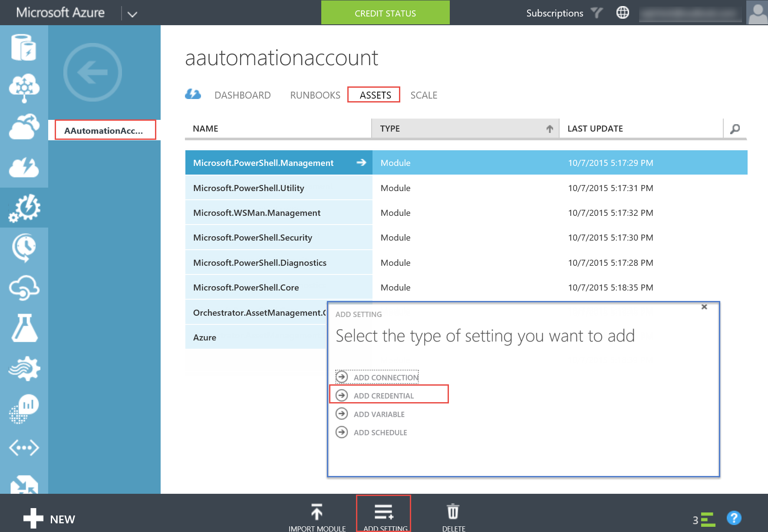Open the Traffic Manager sidebar icon at bottom
This screenshot has width=768, height=532.
tap(24, 485)
